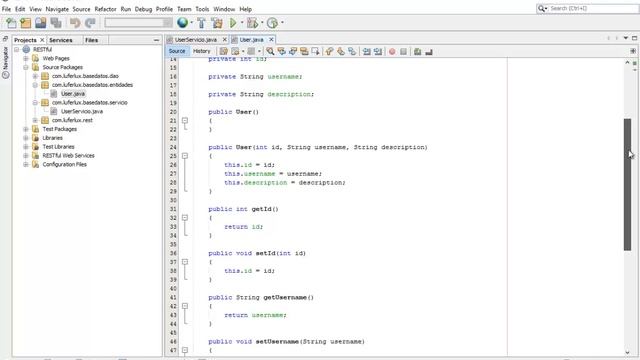Click the Open Project toolbar icon

tap(40, 23)
